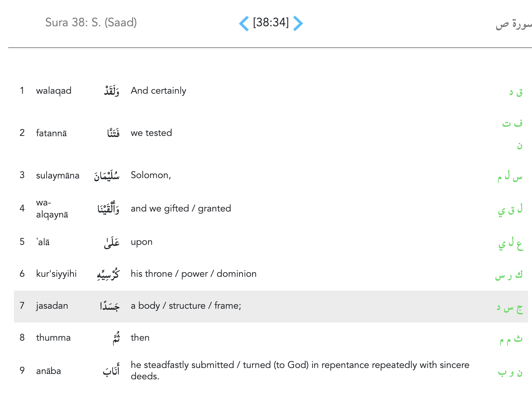Open green root letters for wa-alqaynā
Screen dimensions: 532x396
click(x=510, y=209)
